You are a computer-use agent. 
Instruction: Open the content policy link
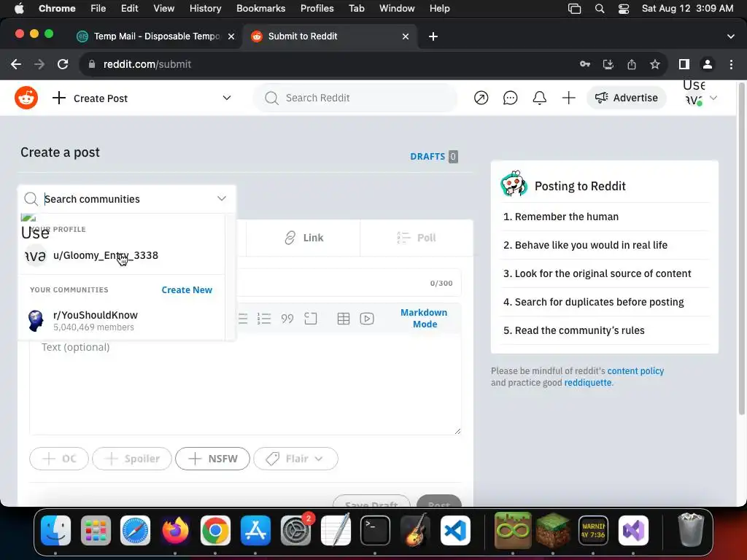pos(635,371)
